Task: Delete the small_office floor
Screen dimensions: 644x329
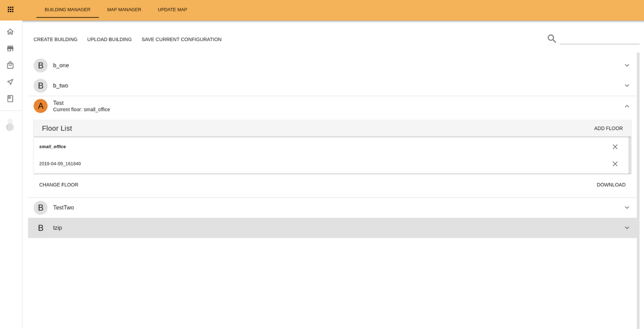Action: coord(615,147)
